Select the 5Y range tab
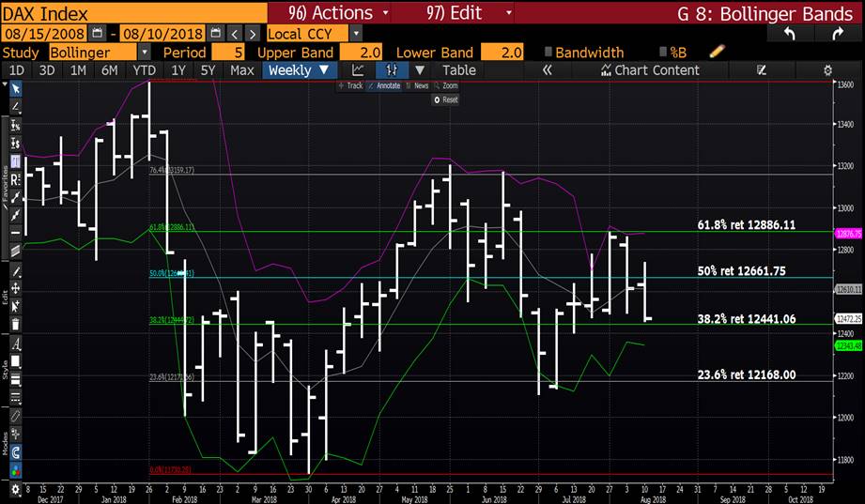Screen dimensions: 865x504 point(208,70)
